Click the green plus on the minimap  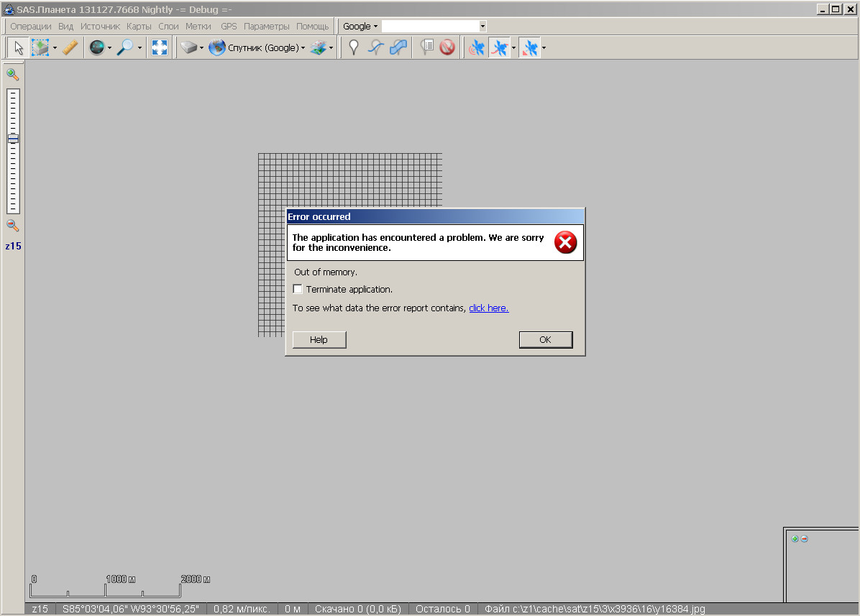pyautogui.click(x=795, y=538)
